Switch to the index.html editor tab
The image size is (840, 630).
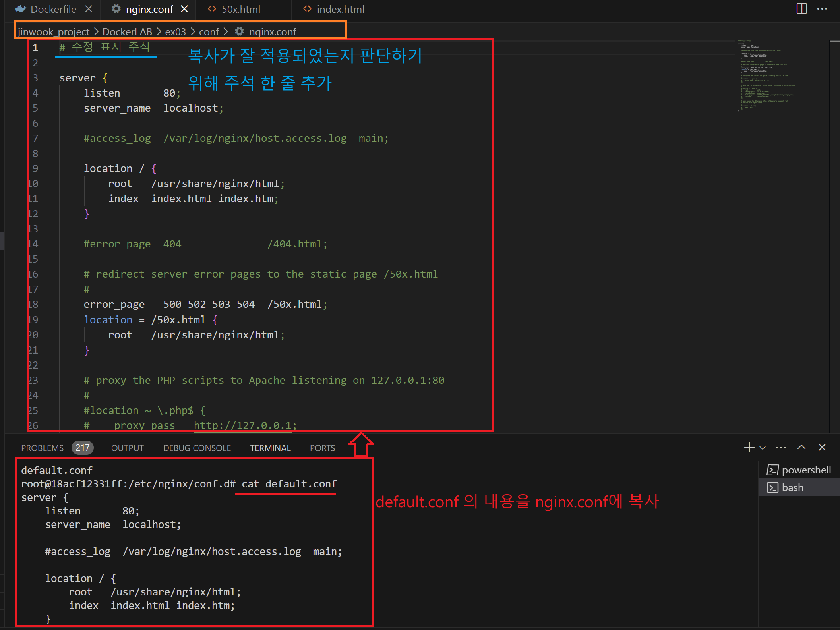tap(340, 9)
